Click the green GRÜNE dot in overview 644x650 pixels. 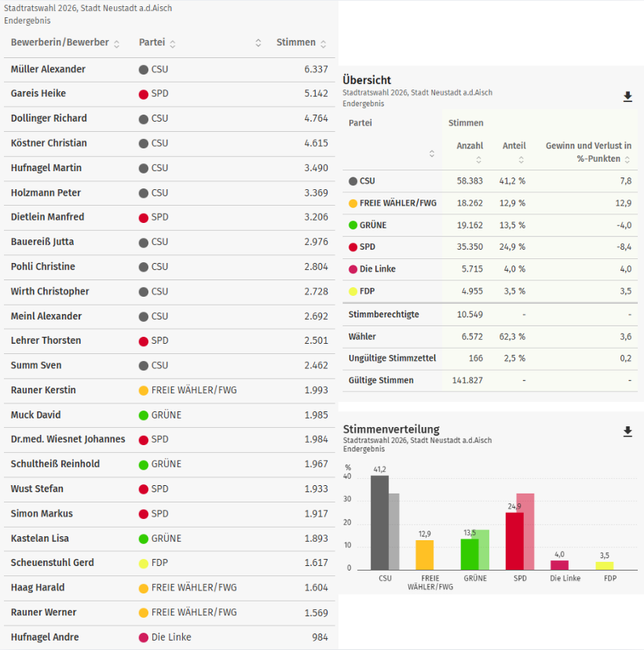[353, 225]
